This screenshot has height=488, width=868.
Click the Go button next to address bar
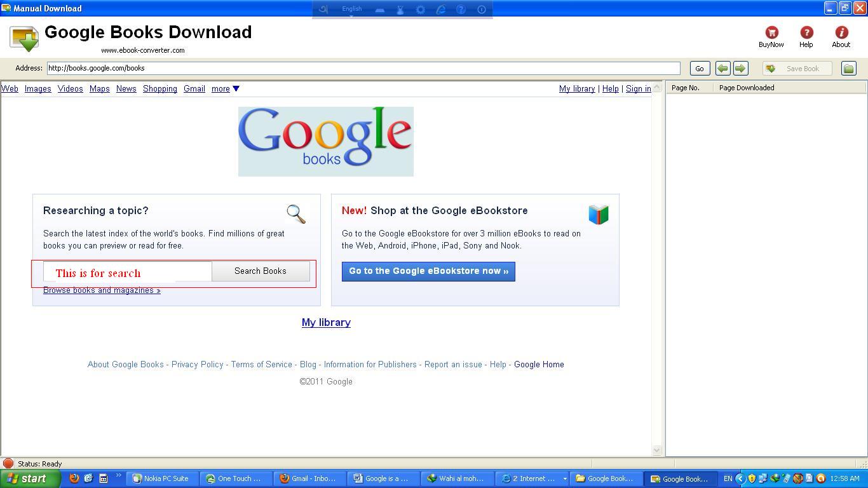(x=700, y=68)
